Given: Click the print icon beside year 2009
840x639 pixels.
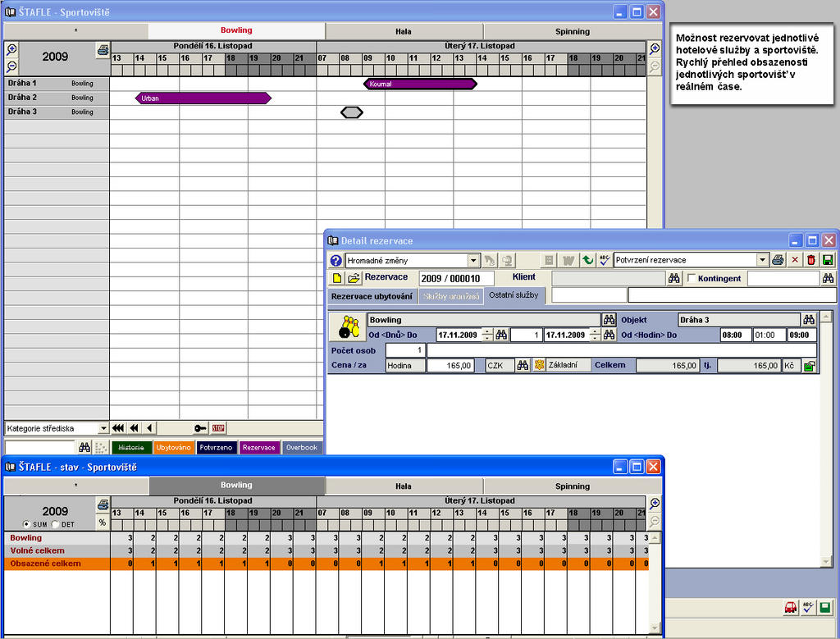Looking at the screenshot, I should pos(103,50).
